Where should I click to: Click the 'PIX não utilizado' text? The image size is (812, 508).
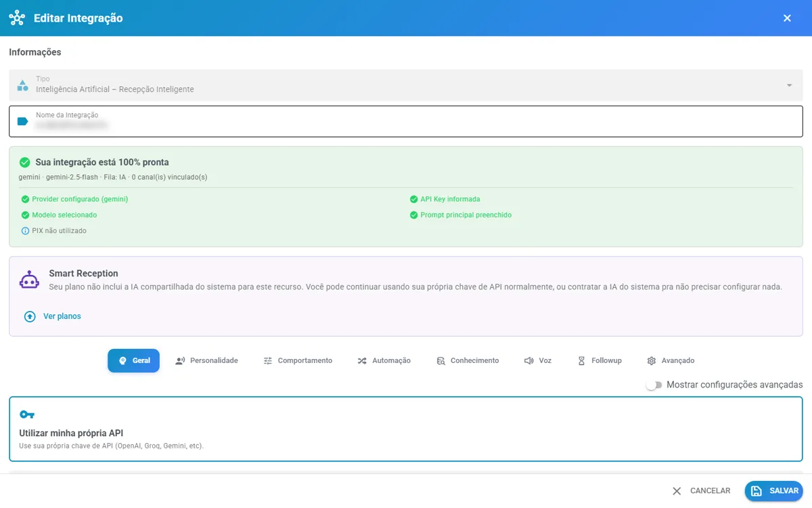coord(59,231)
